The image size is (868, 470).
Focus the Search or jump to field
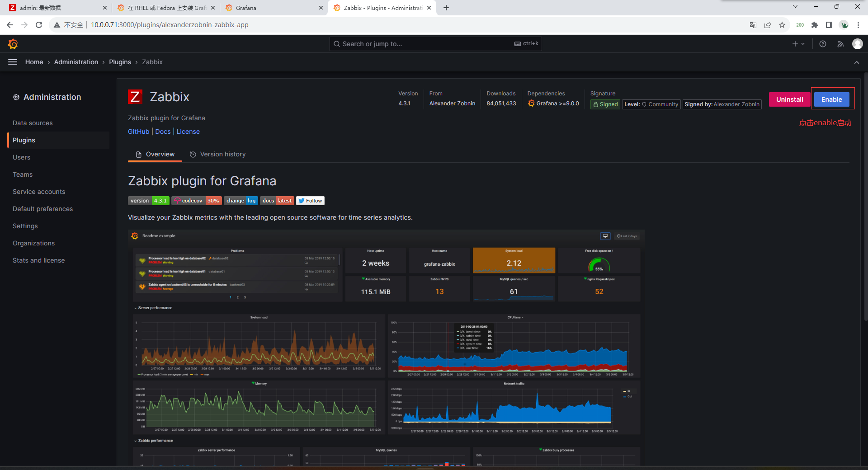point(435,44)
